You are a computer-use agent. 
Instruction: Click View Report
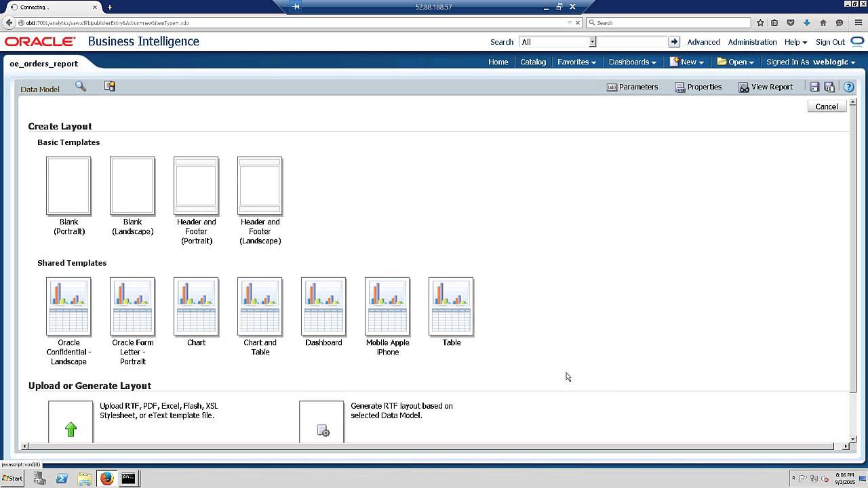point(766,87)
